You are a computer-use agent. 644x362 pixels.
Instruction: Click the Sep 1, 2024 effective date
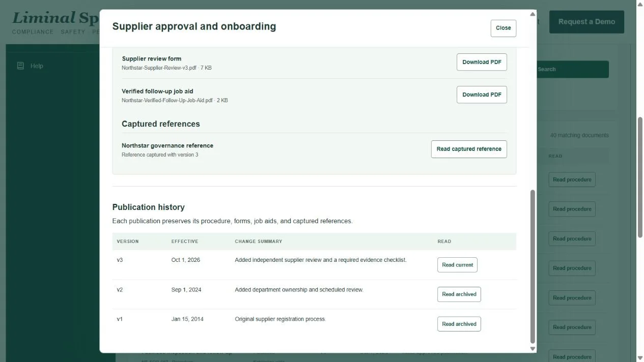click(x=186, y=290)
